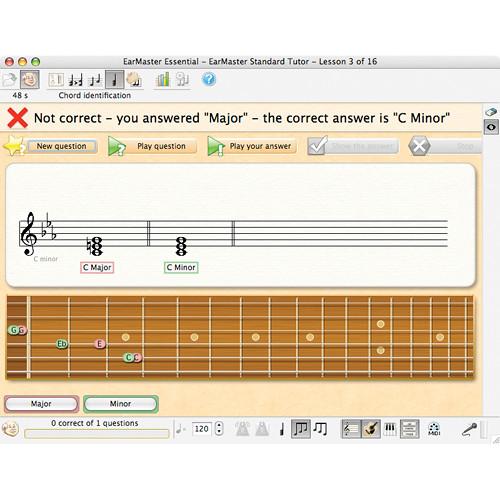Viewport: 500px width, 500px height.
Task: Click the Play question button
Action: point(153,146)
